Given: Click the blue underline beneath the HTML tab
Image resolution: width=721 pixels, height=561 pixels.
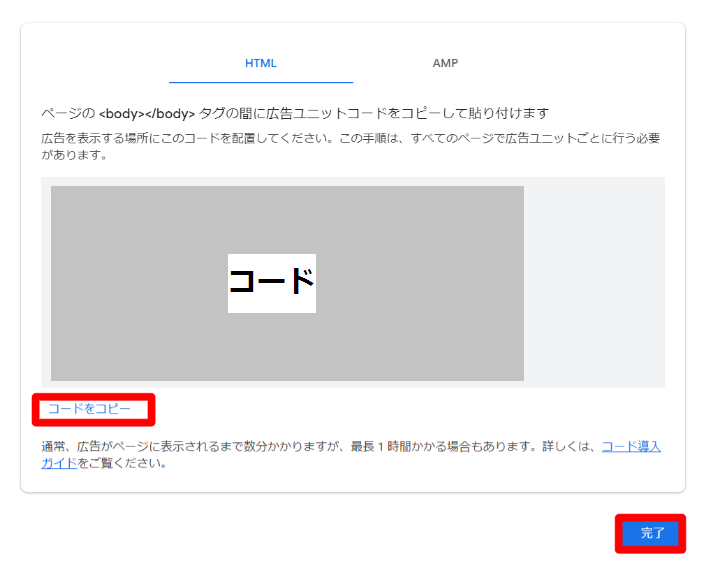Looking at the screenshot, I should [261, 81].
